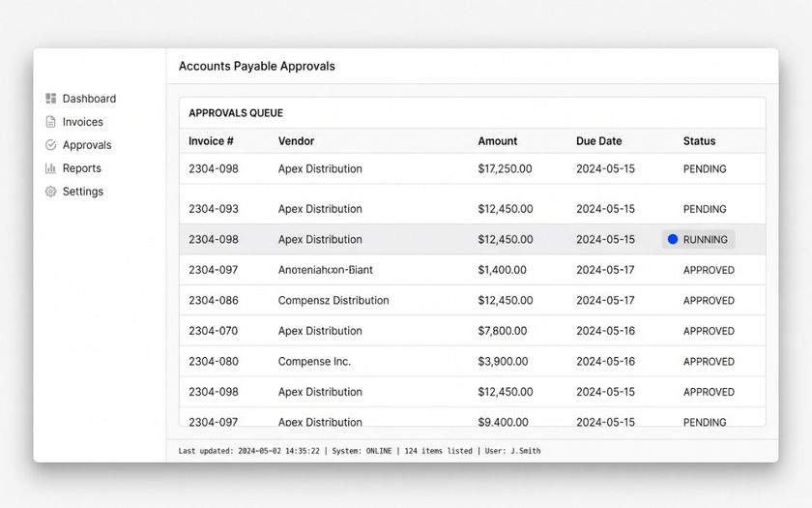Click APPROVED status in the $1,400.00 row
The image size is (812, 508).
[x=709, y=270]
